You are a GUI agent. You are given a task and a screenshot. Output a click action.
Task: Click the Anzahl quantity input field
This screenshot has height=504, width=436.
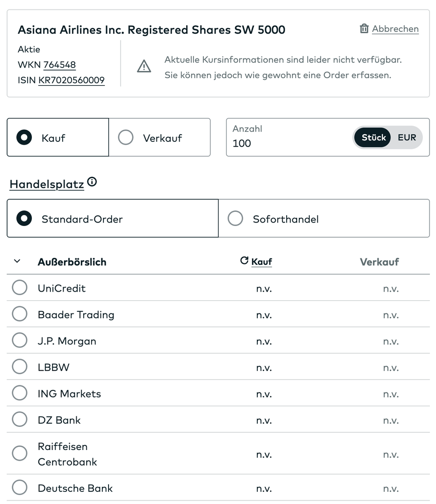(288, 143)
